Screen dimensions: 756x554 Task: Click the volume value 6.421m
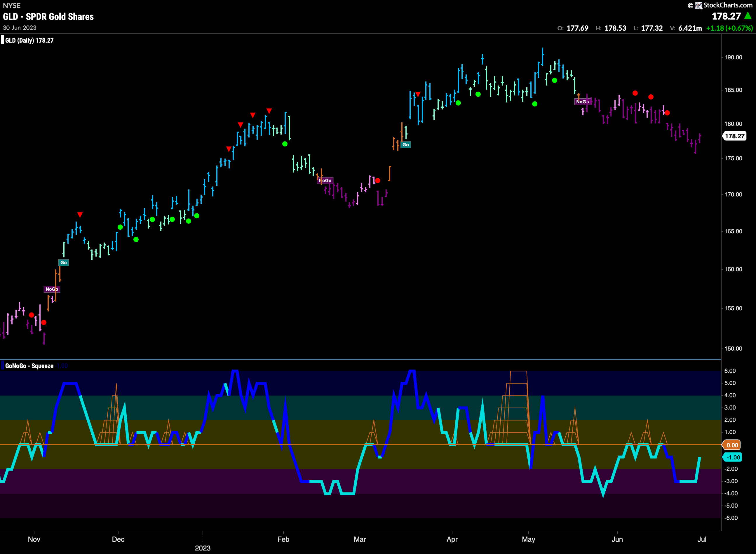coord(690,28)
